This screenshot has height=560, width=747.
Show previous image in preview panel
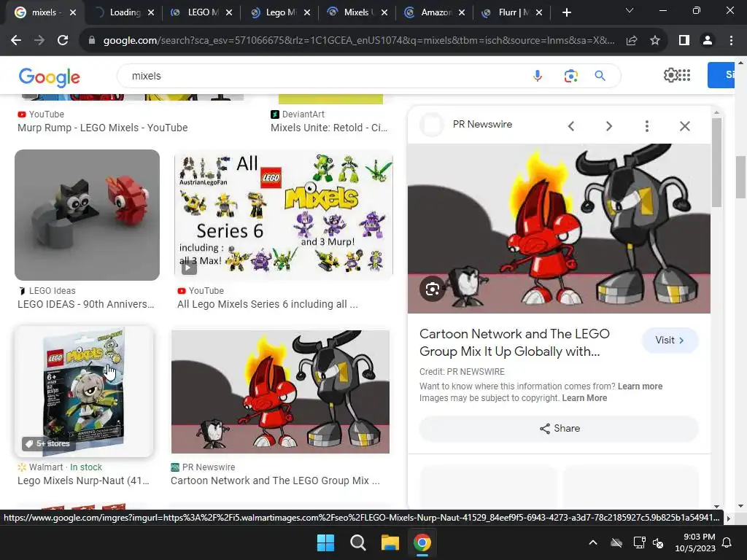click(571, 126)
